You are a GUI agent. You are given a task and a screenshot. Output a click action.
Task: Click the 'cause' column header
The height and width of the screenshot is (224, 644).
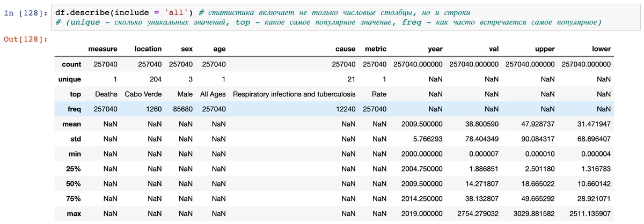(345, 49)
